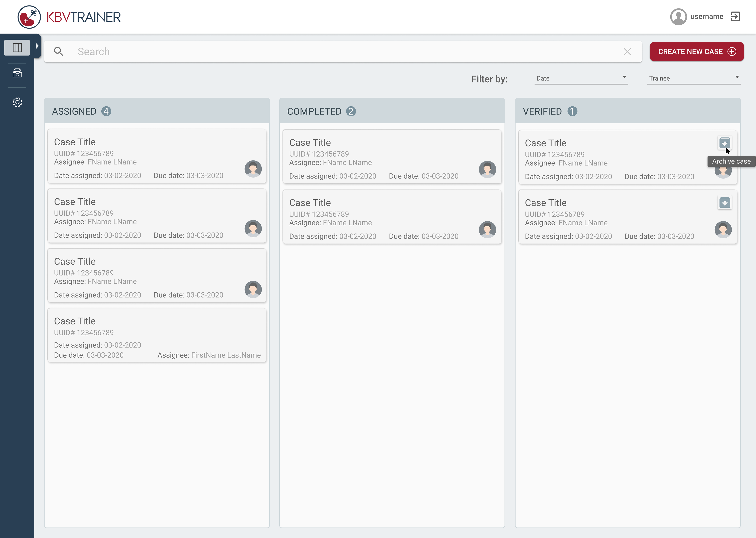Click Assignee FirstName LastName on fourth card
Viewport: 756px width, 538px height.
209,355
